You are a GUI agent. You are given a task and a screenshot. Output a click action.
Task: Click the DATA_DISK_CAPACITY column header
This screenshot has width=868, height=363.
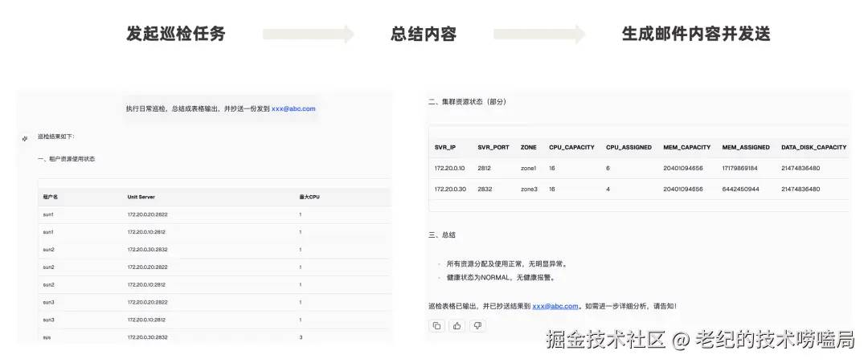tap(813, 147)
